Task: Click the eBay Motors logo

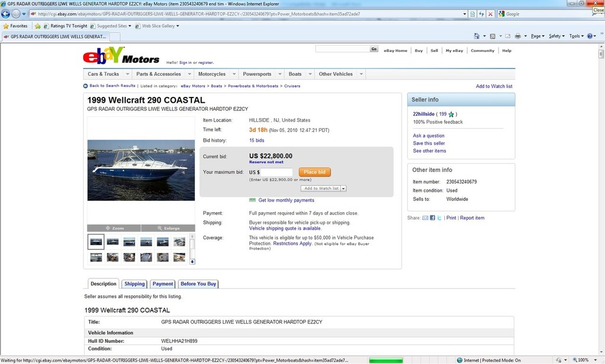Action: [x=121, y=56]
